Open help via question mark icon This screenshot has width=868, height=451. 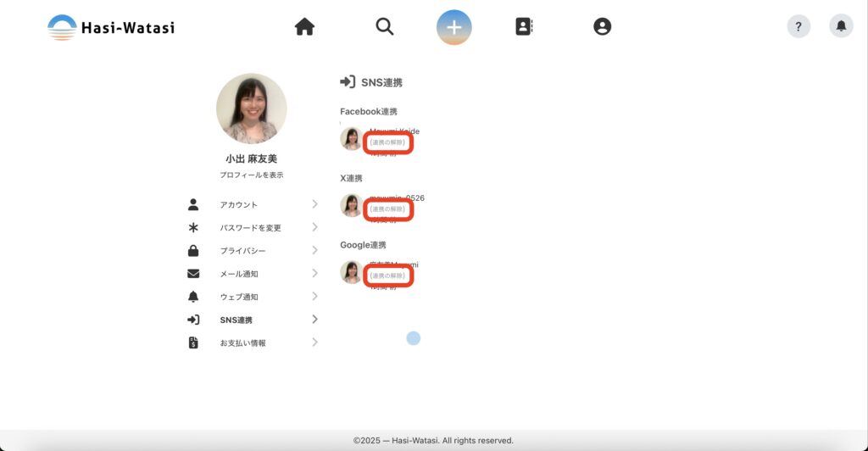(x=798, y=26)
